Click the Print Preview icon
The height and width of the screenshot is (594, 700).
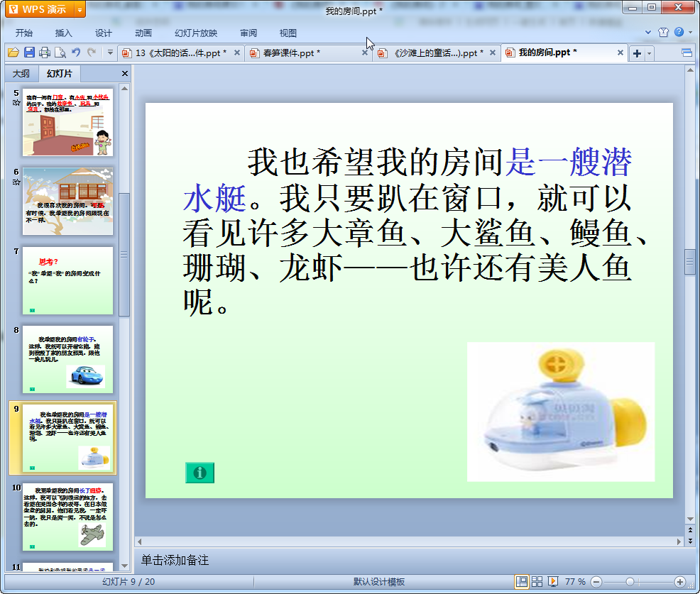60,53
